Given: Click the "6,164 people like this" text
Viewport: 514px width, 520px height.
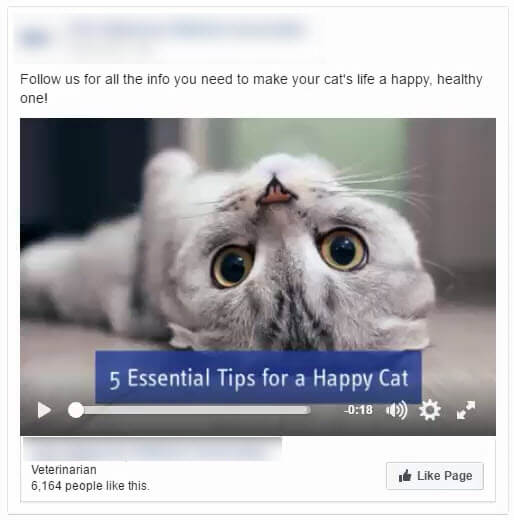Looking at the screenshot, I should pos(90,486).
